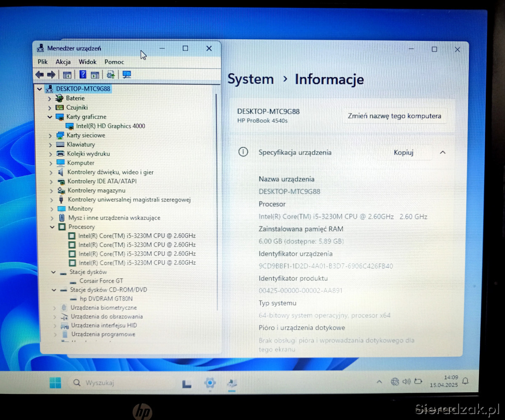Click the volume icon in system tray

(406, 382)
